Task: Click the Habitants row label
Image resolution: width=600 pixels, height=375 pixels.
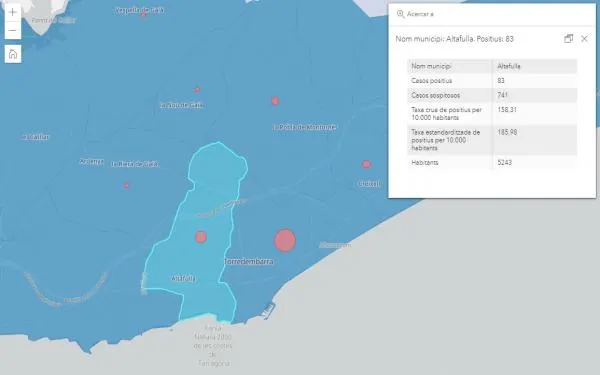Action: pos(425,163)
